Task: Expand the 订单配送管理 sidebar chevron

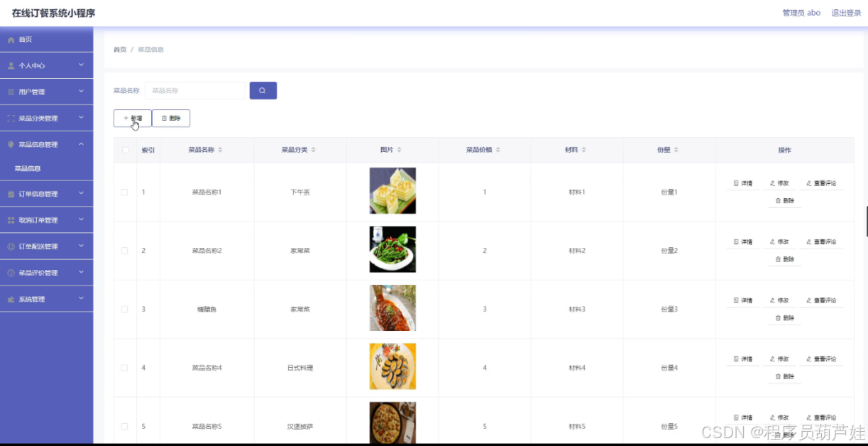Action: pyautogui.click(x=81, y=246)
